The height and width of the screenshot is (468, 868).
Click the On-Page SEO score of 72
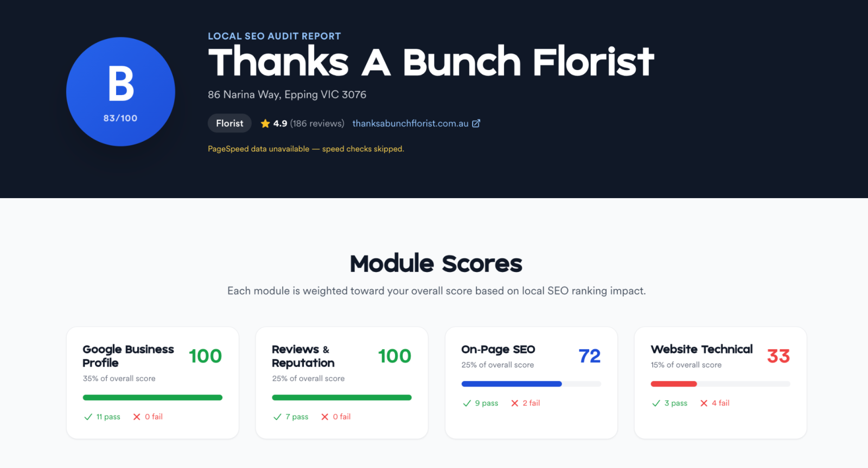(x=590, y=356)
